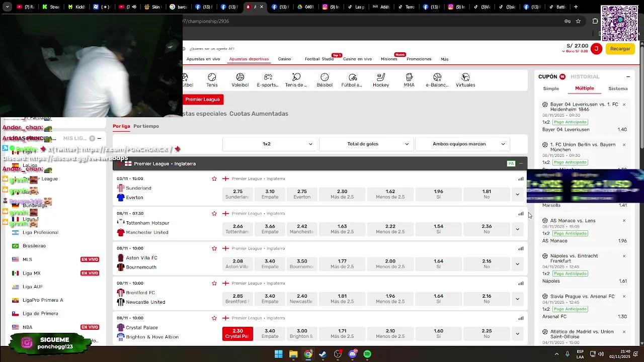Minimize the coupon panel

coord(628,77)
